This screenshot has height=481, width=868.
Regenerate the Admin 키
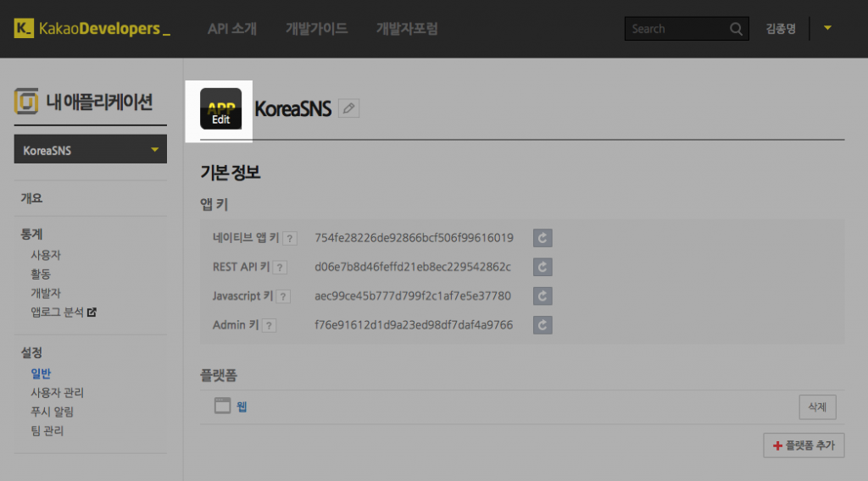pyautogui.click(x=542, y=325)
